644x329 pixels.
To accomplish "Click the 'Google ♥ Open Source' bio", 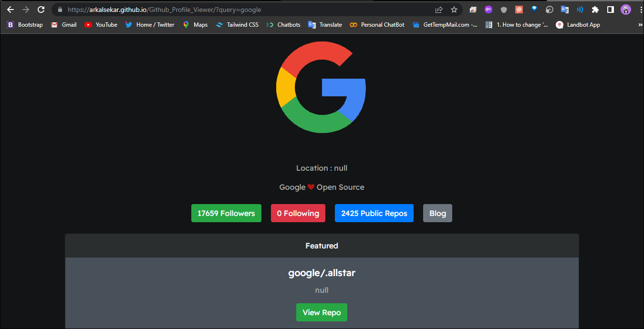I will [x=322, y=187].
